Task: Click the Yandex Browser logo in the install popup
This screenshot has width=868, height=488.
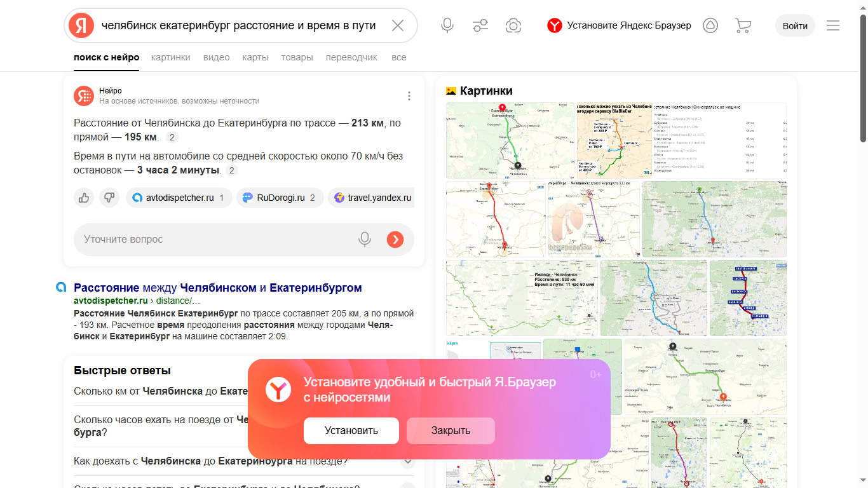Action: tap(278, 389)
